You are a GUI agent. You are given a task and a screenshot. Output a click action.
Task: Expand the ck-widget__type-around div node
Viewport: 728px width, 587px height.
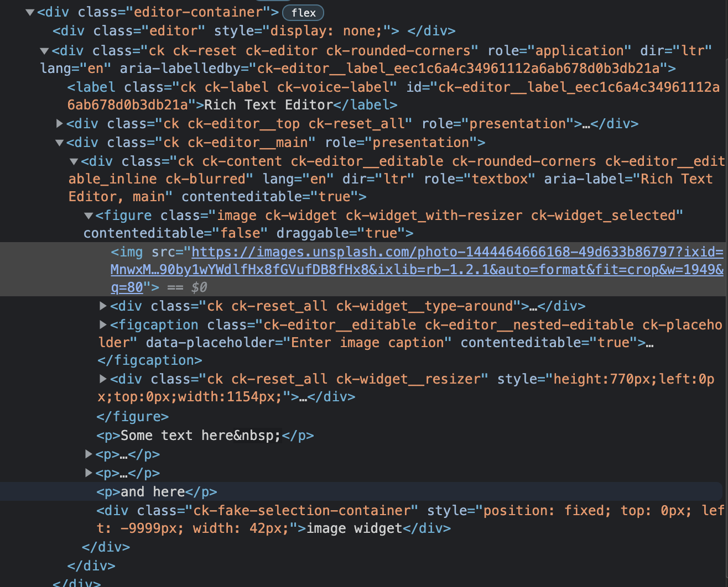[x=103, y=306]
